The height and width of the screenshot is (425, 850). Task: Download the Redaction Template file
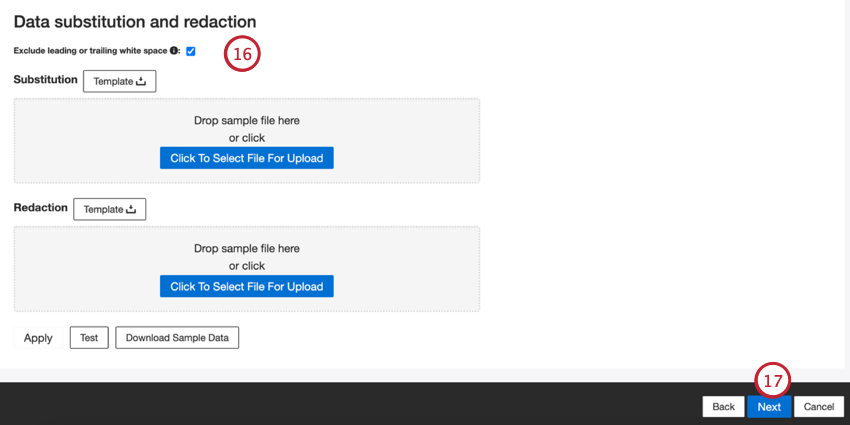click(110, 209)
